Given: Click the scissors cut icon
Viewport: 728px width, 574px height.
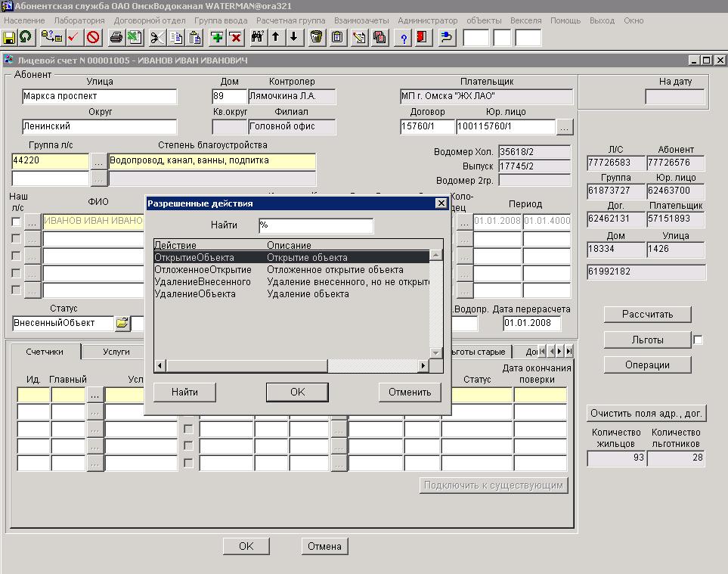Looking at the screenshot, I should pyautogui.click(x=156, y=37).
